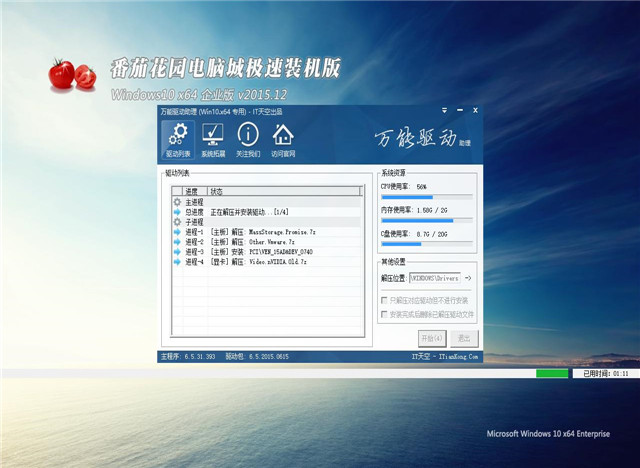Click the 内存使用率 progress bar
Image resolution: width=640 pixels, height=468 pixels.
tap(427, 221)
